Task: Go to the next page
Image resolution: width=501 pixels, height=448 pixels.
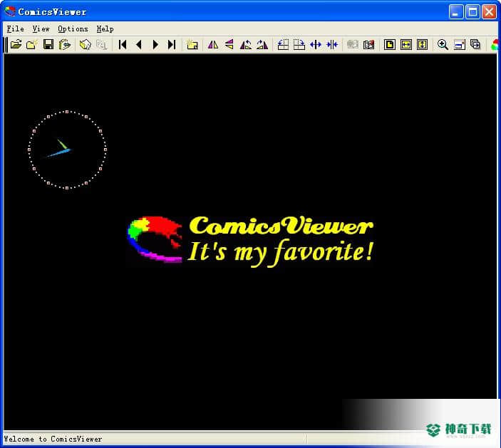Action: (155, 44)
